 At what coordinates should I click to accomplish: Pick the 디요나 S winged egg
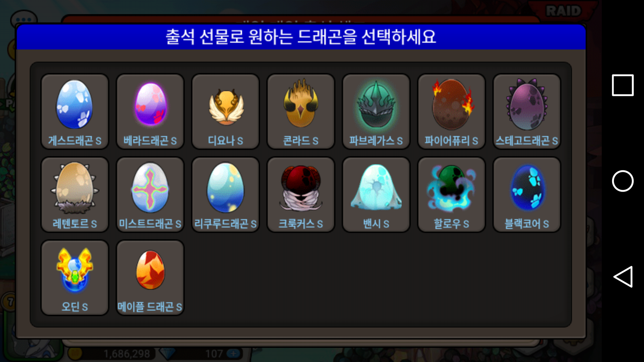(225, 111)
